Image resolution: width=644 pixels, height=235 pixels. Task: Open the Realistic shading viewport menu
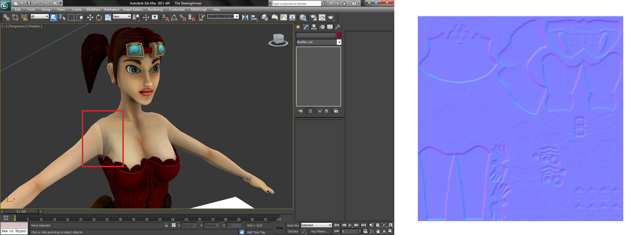(35, 26)
